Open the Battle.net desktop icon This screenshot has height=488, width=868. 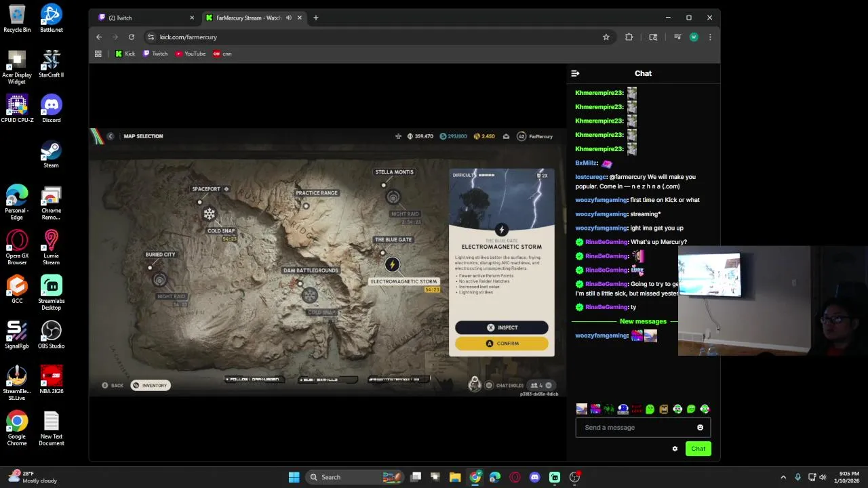tap(52, 19)
